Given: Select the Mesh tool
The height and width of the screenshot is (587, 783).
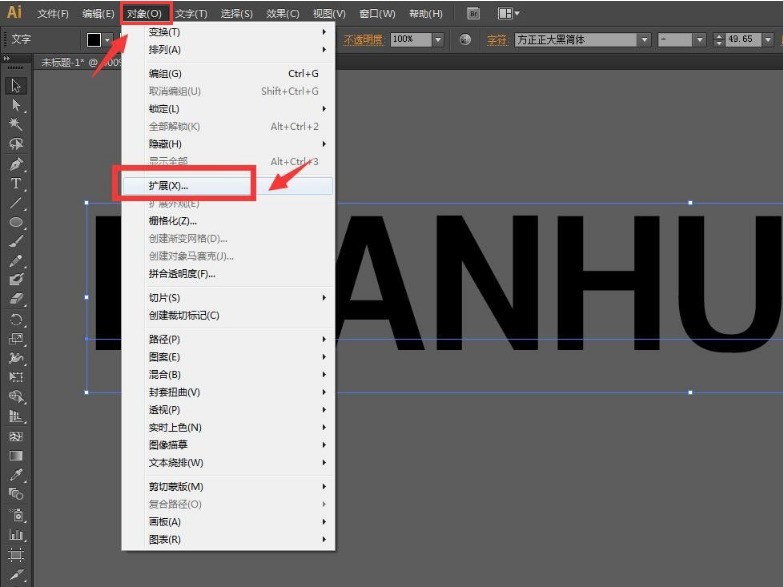Looking at the screenshot, I should pyautogui.click(x=16, y=436).
